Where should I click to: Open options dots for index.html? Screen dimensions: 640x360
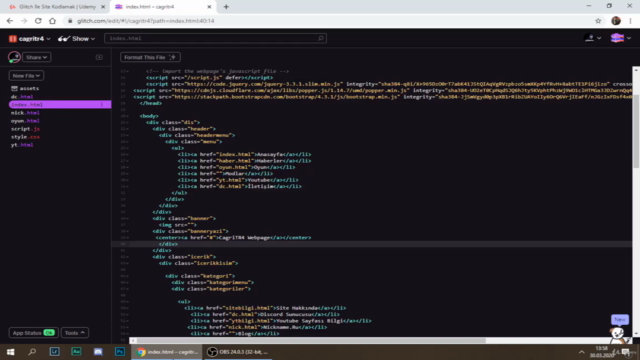coord(102,104)
